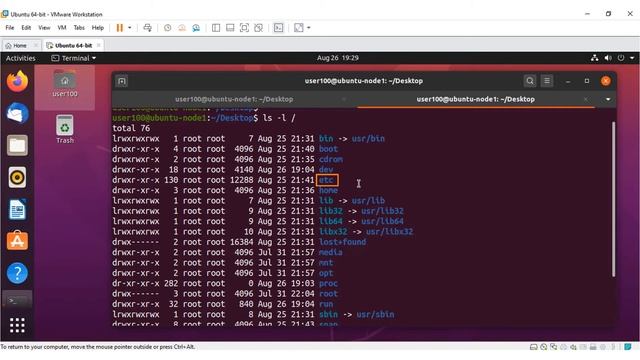Click the terminal vertical scrollbar
The image size is (640, 360).
[x=613, y=199]
